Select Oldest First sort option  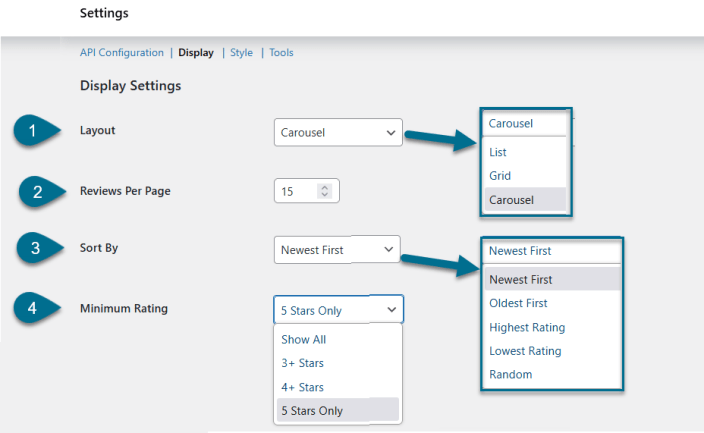518,303
